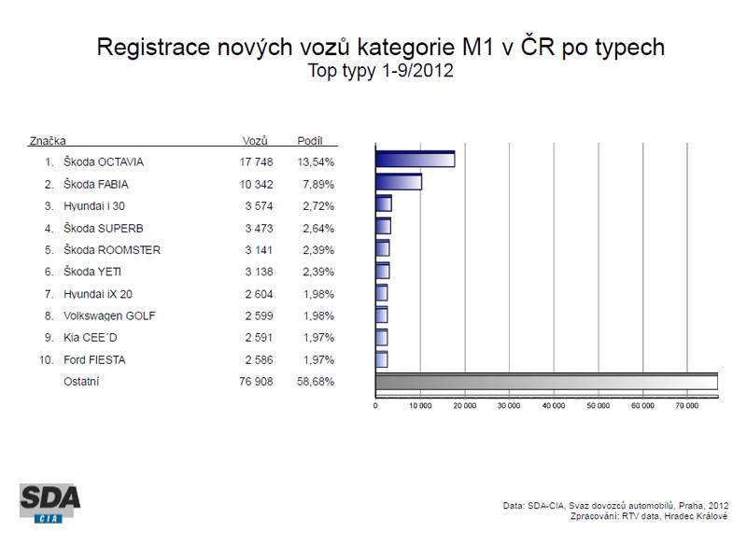Image resolution: width=747 pixels, height=560 pixels.
Task: Select the 'Škoda OCTAVIA' row label
Action: (x=104, y=161)
